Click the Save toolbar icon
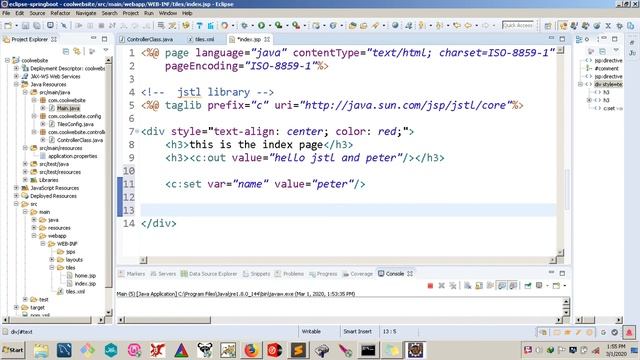 (25, 26)
